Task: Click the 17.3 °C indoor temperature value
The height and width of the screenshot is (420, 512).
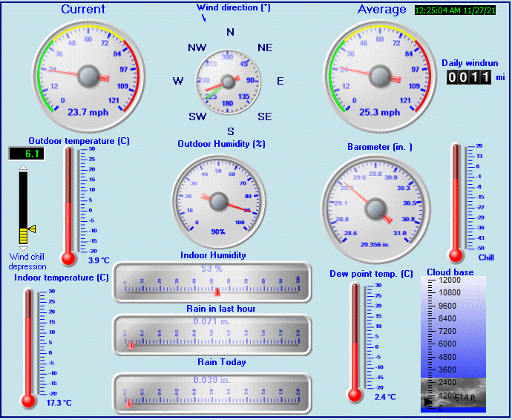Action: [x=59, y=403]
